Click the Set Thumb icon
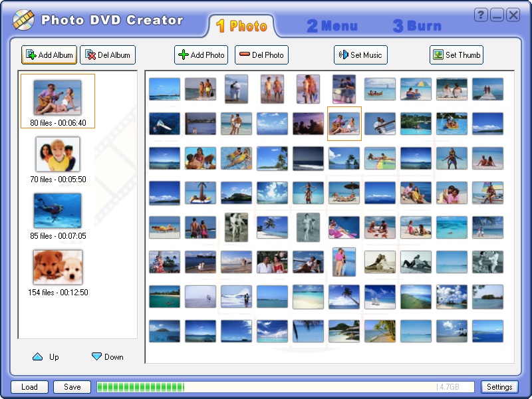The height and width of the screenshot is (399, 532). click(x=440, y=55)
